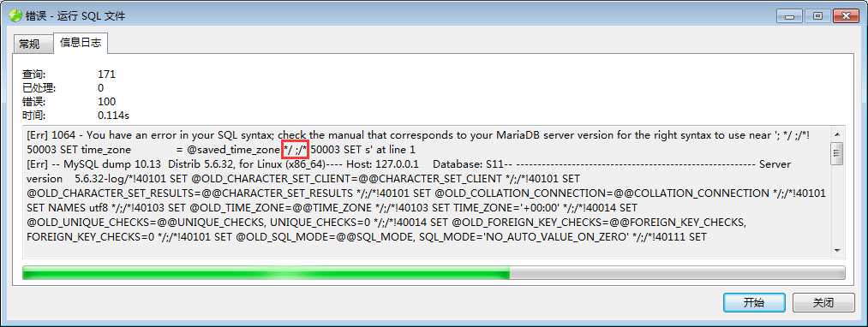Click the Navicat icon in title bar
The height and width of the screenshot is (327, 868).
15,15
